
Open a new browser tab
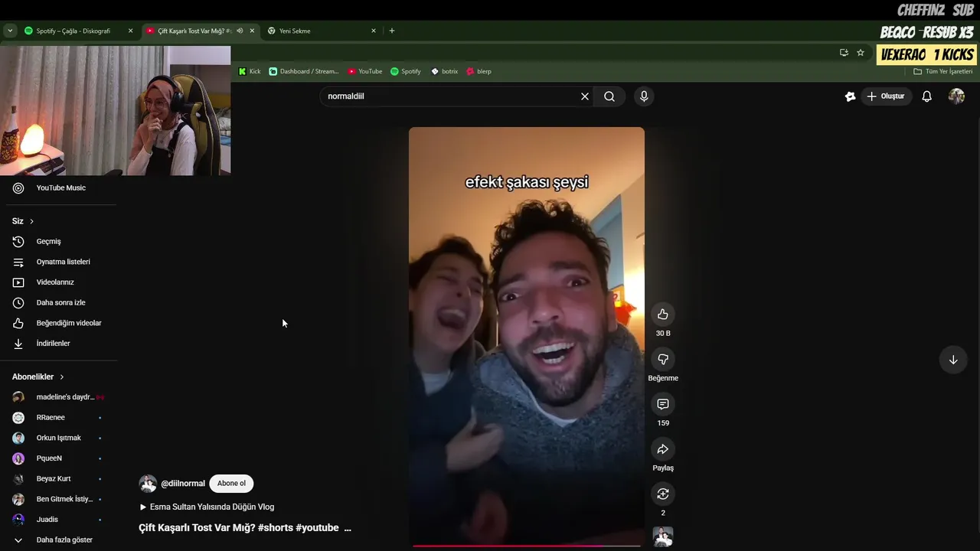pyautogui.click(x=392, y=31)
